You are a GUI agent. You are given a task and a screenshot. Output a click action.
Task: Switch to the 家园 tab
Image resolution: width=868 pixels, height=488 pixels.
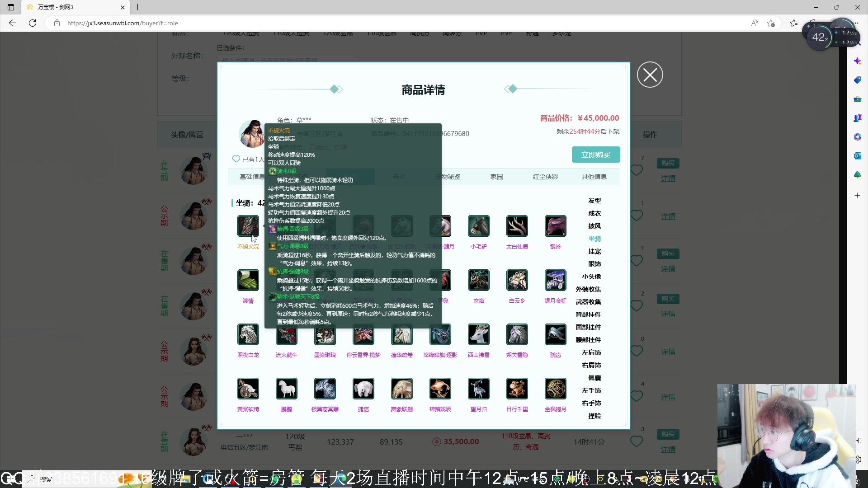(x=496, y=177)
